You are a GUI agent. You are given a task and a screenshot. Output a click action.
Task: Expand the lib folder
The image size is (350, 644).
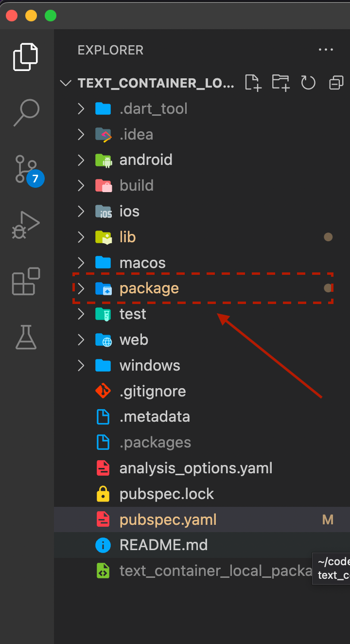tap(202, 237)
